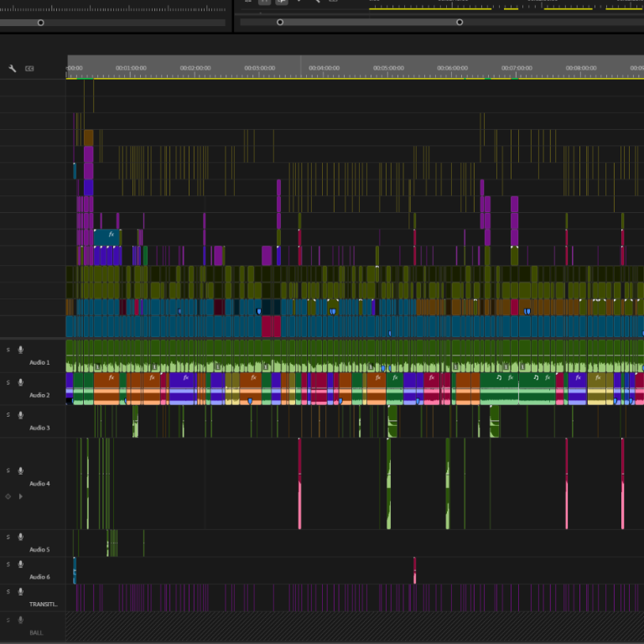This screenshot has width=644, height=644.
Task: Go to next keyframe on Audio 4
Action: tap(20, 496)
